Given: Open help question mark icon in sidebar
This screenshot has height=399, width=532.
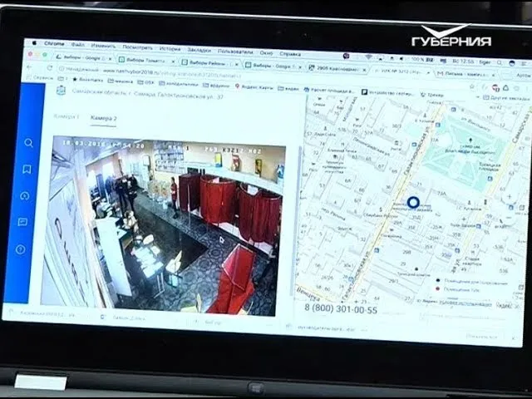Looking at the screenshot, I should 21,249.
